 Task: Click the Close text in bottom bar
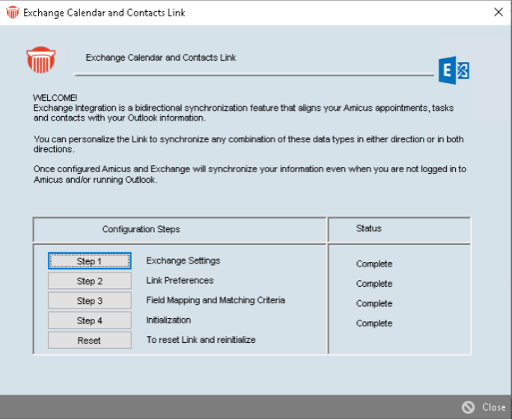tap(493, 407)
